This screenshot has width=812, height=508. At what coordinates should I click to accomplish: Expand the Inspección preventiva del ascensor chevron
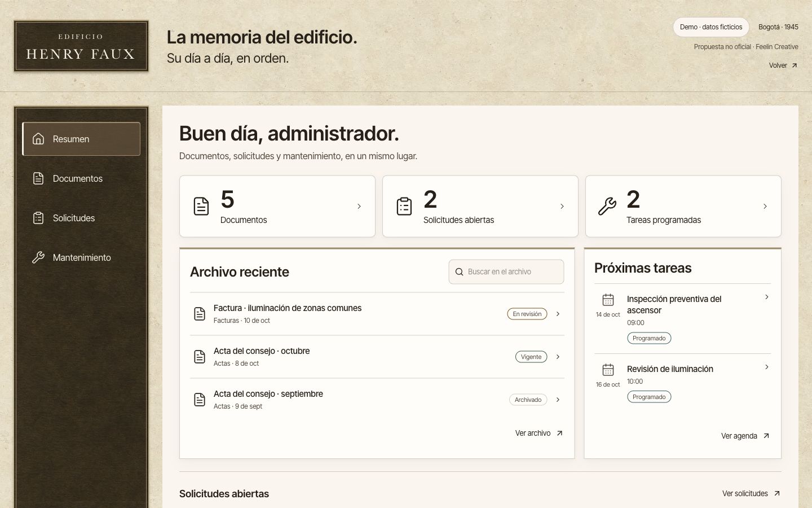tap(767, 297)
